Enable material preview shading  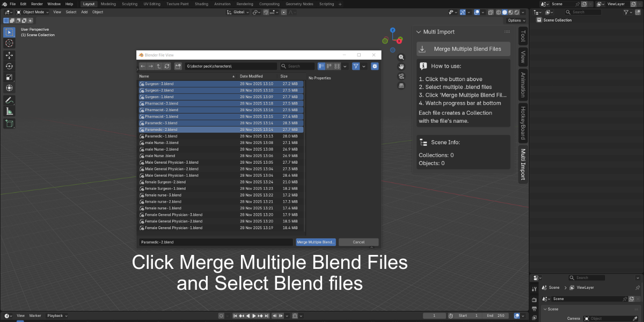pos(510,12)
